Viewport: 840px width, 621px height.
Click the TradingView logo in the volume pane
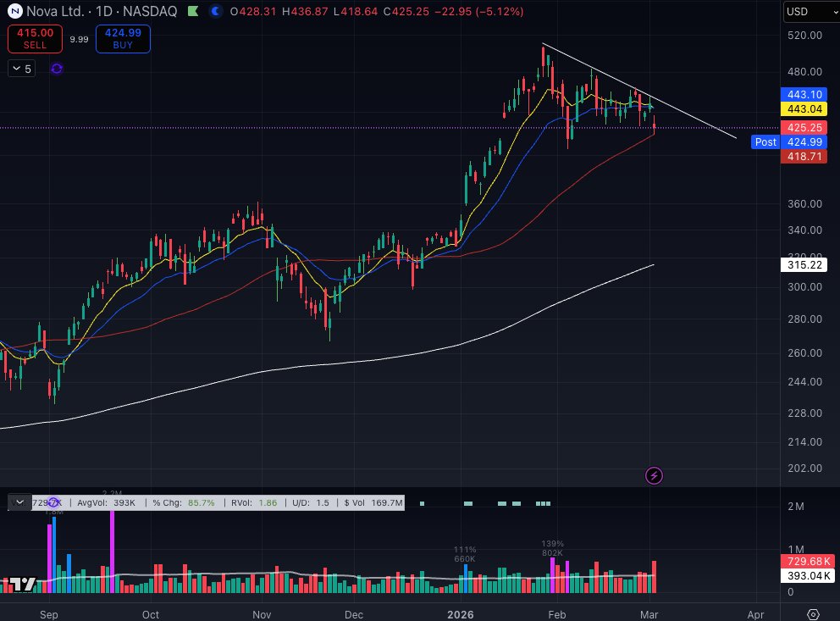tap(23, 584)
